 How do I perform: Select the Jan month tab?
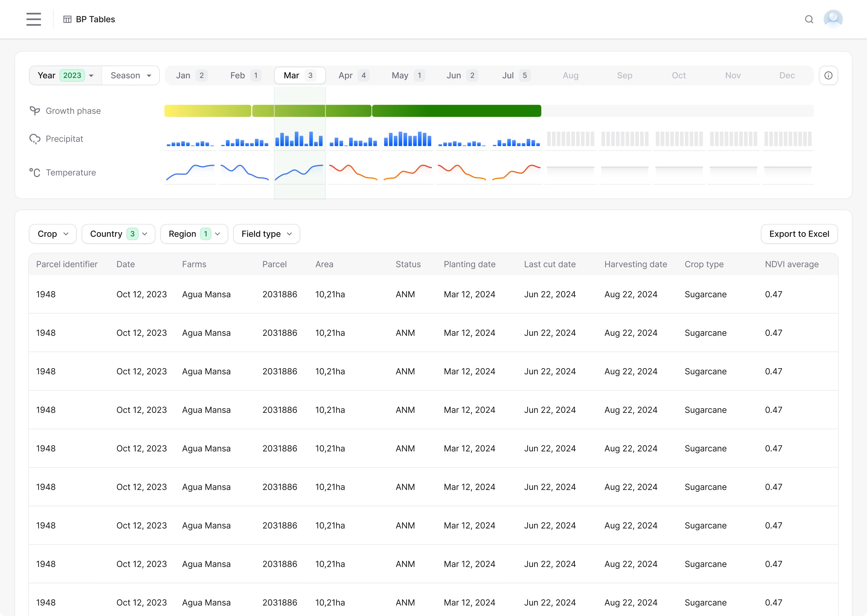pyautogui.click(x=191, y=76)
